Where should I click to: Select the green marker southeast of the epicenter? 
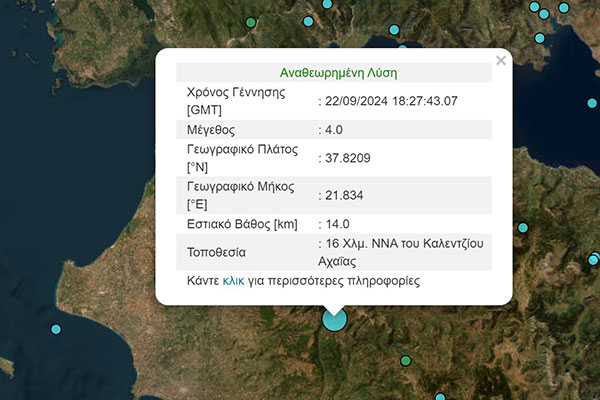pyautogui.click(x=406, y=360)
